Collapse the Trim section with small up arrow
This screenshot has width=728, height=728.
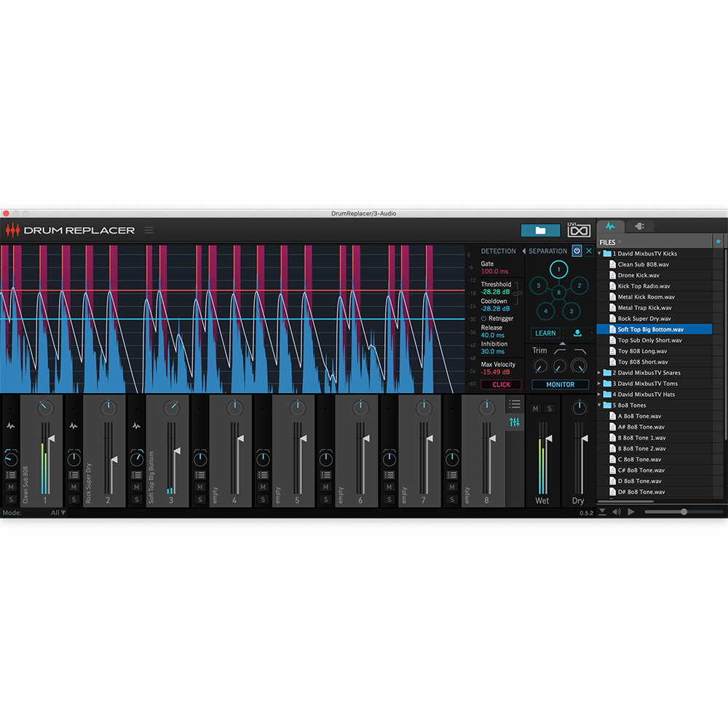562,344
